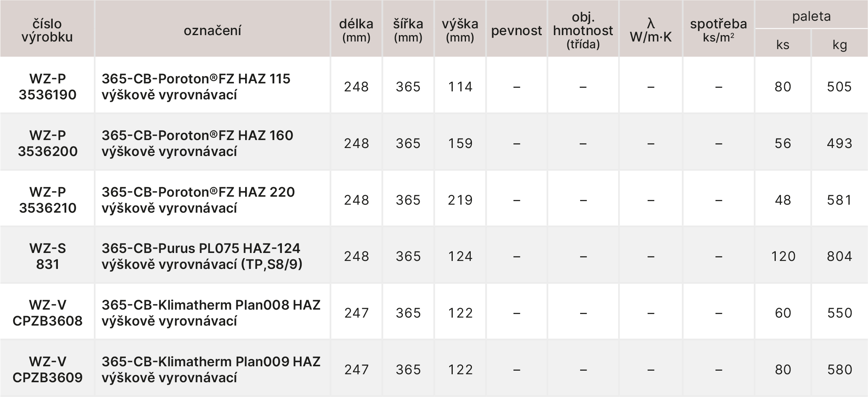Click the height value 219 cell
Screen dimensions: 868x397
coord(460,200)
